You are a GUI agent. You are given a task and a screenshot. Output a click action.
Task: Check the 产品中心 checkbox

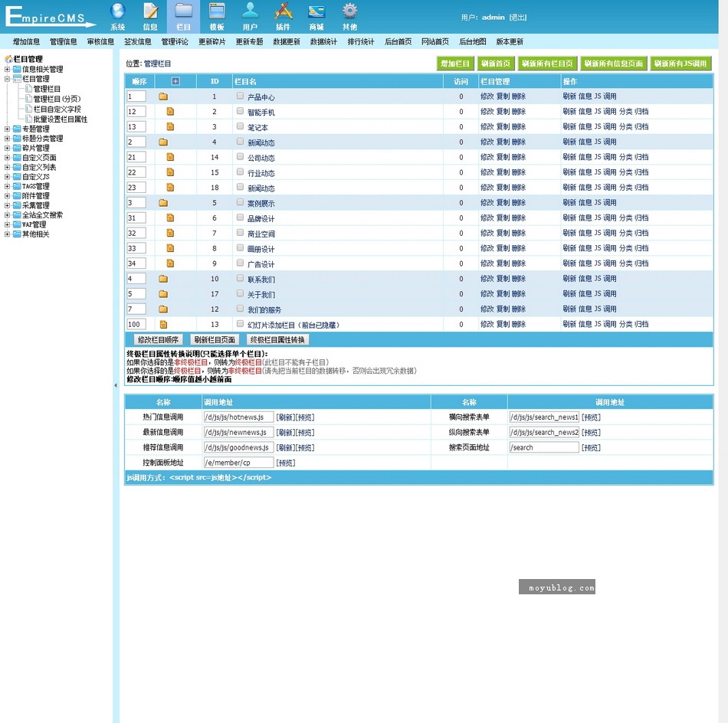pos(240,96)
